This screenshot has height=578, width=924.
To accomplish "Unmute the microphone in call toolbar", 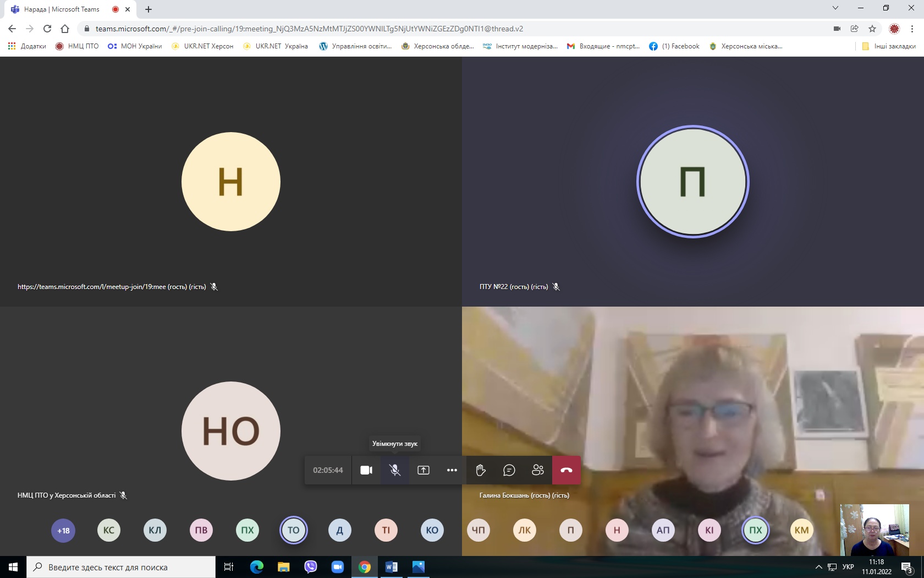I will 395,470.
